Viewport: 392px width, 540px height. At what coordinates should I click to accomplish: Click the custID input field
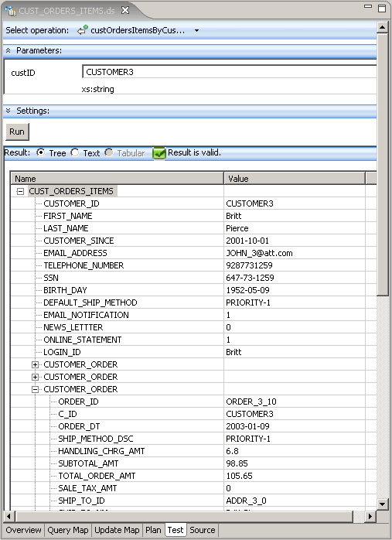(x=229, y=72)
